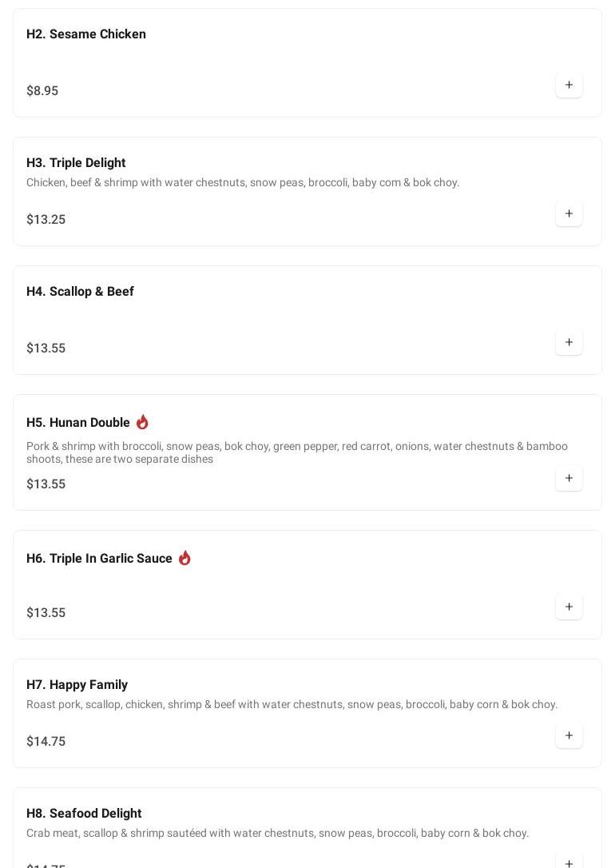Click plus icon for H3. Triple Delight
The image size is (615, 868).
pyautogui.click(x=569, y=213)
